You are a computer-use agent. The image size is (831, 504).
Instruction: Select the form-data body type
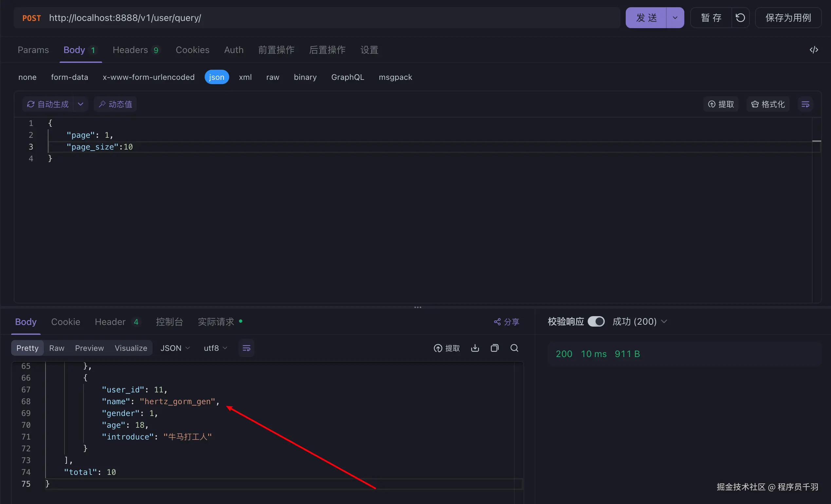tap(69, 77)
